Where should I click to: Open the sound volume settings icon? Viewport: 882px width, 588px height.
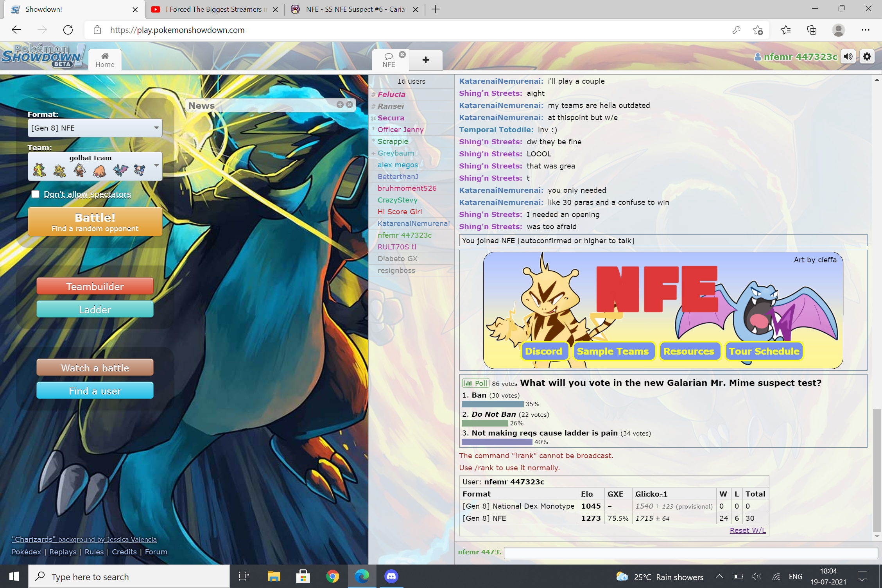(x=848, y=57)
